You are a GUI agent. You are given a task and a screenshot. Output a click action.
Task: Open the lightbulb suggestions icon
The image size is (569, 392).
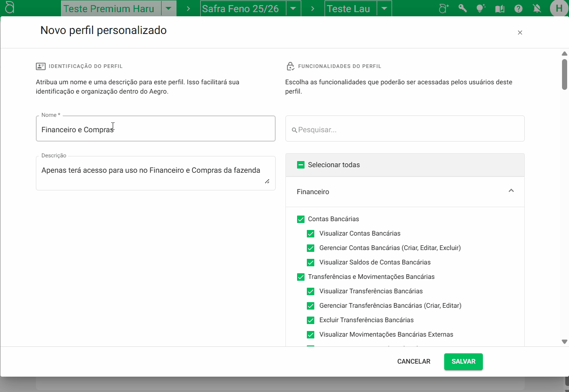tap(481, 8)
